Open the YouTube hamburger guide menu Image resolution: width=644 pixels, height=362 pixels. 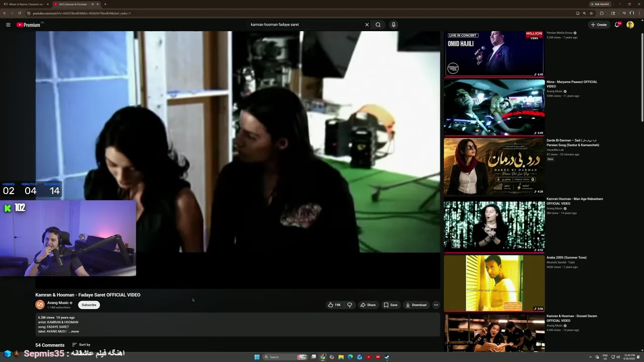(8, 25)
